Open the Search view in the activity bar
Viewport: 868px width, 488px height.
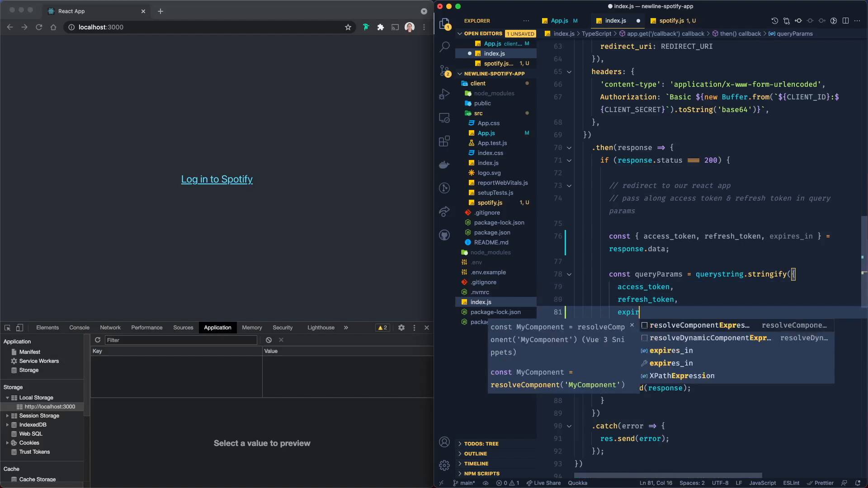(x=445, y=47)
